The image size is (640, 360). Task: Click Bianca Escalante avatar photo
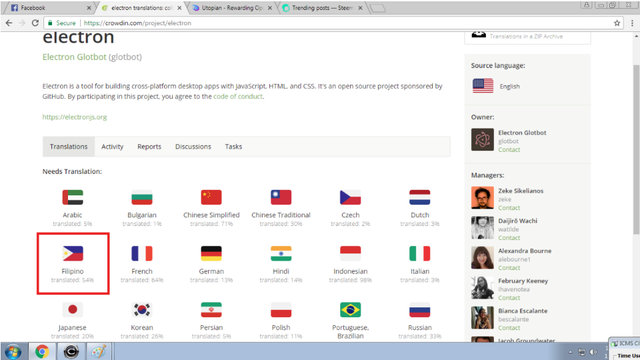click(482, 318)
